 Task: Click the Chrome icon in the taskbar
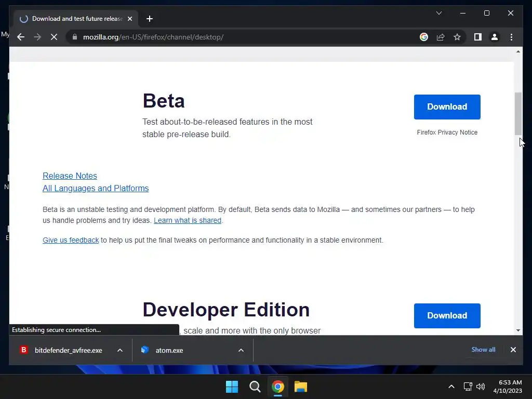[x=277, y=387]
